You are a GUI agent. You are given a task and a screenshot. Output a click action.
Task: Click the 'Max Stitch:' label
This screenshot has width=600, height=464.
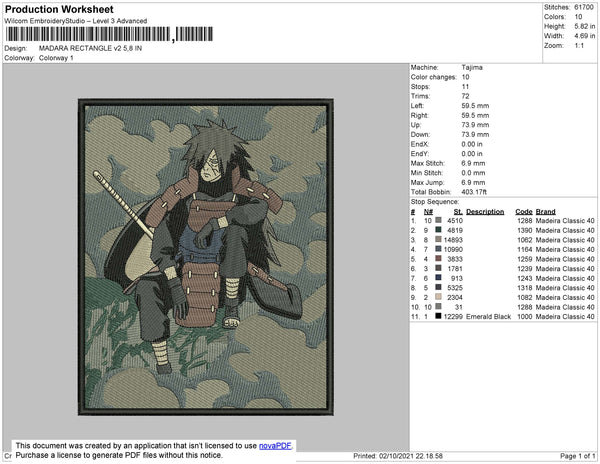click(x=427, y=163)
